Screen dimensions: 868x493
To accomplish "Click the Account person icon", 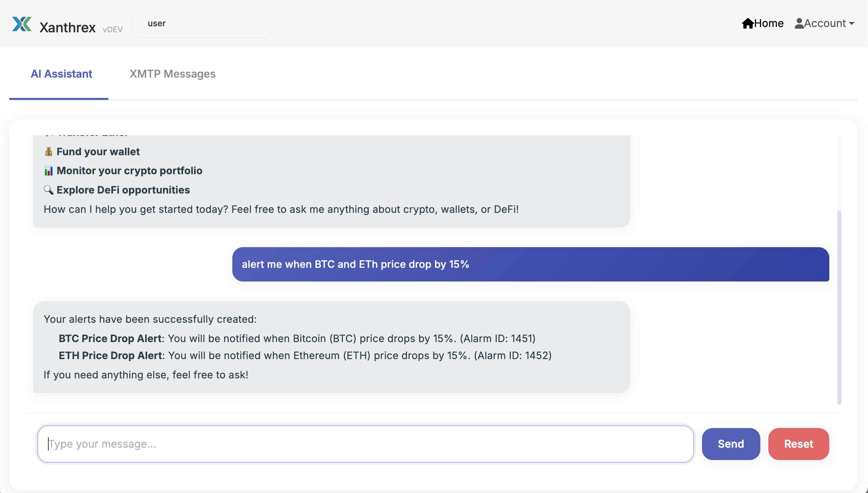I will (799, 23).
